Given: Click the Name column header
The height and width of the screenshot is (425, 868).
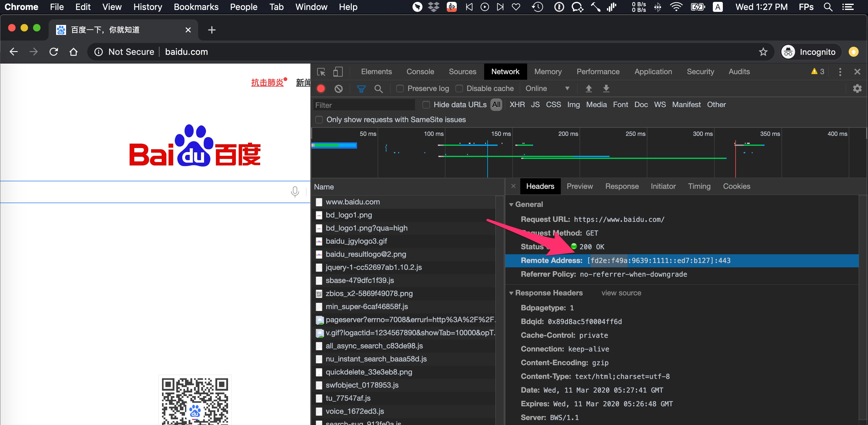Looking at the screenshot, I should tap(408, 187).
